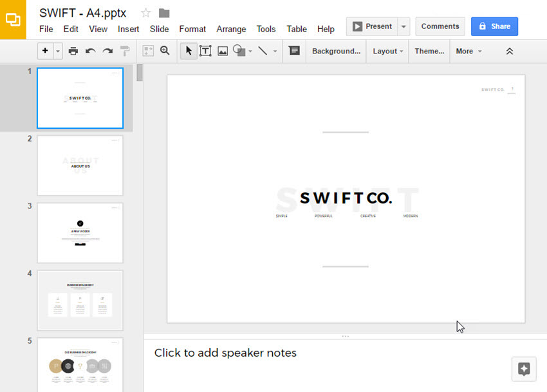Open the More options dropdown
Image resolution: width=547 pixels, height=392 pixels.
pyautogui.click(x=468, y=50)
